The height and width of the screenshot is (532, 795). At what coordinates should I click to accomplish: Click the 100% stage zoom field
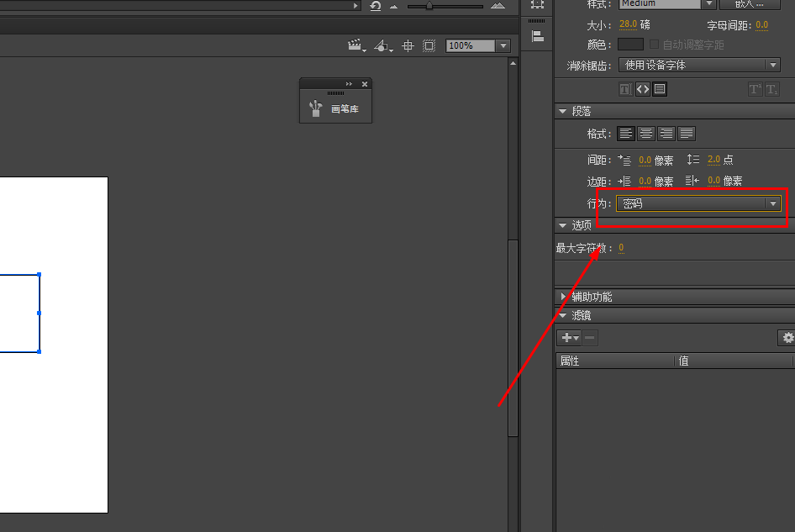point(471,45)
